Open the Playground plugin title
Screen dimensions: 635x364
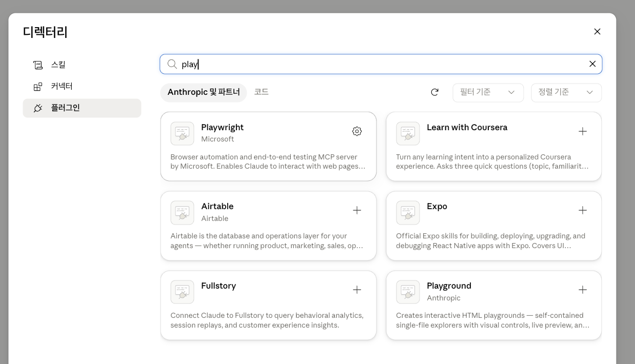point(449,286)
